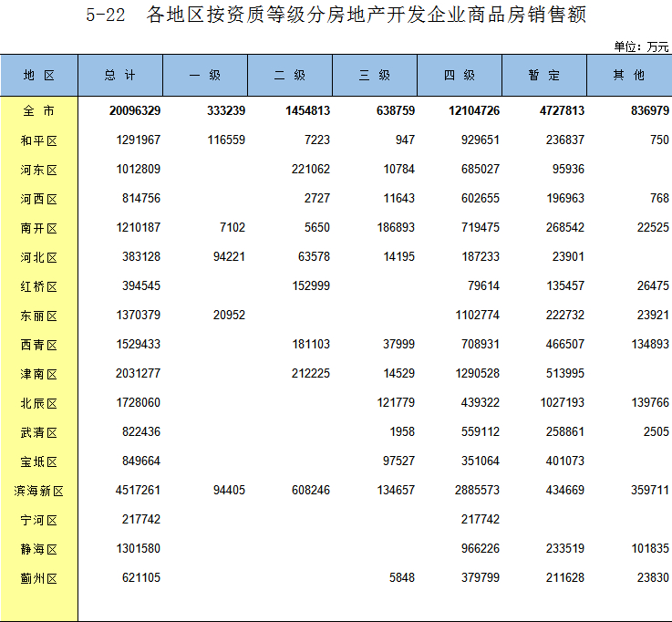Click cell 134893 in the 西青区 row

click(650, 344)
